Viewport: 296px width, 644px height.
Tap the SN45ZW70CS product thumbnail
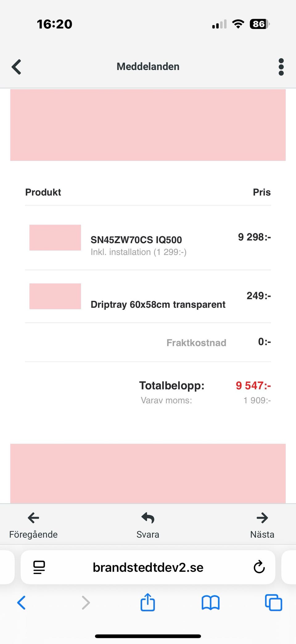[x=55, y=238]
